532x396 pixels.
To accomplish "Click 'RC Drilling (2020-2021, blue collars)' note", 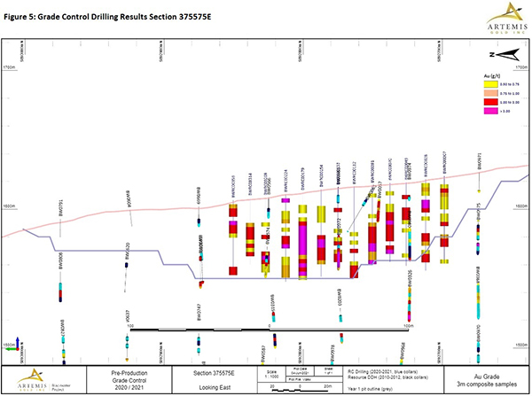I will pos(383,372).
